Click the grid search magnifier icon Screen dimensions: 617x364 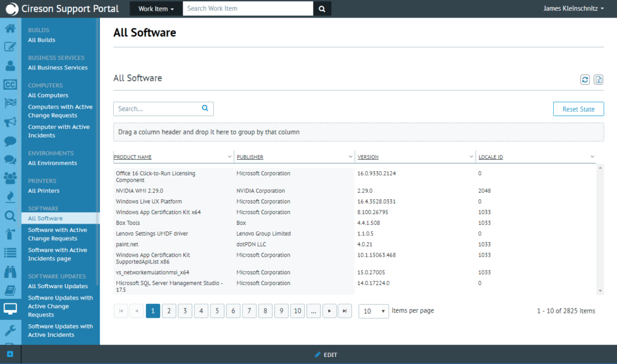205,108
